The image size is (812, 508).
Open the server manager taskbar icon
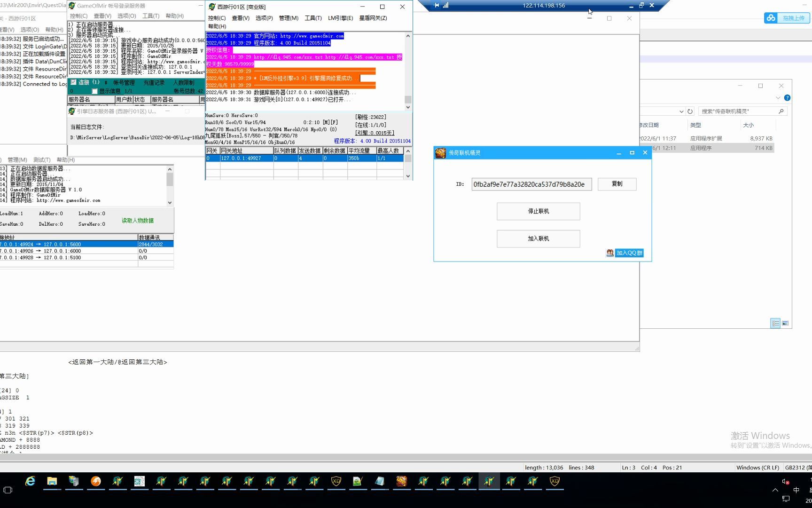(74, 481)
